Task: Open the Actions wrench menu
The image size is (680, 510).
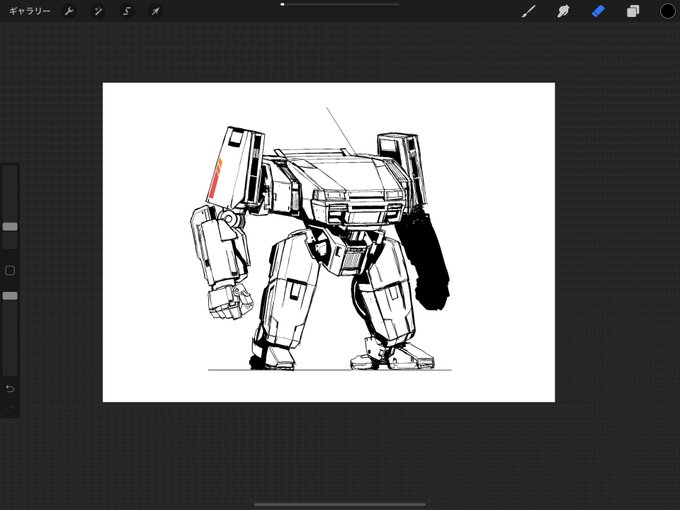Action: coord(69,11)
